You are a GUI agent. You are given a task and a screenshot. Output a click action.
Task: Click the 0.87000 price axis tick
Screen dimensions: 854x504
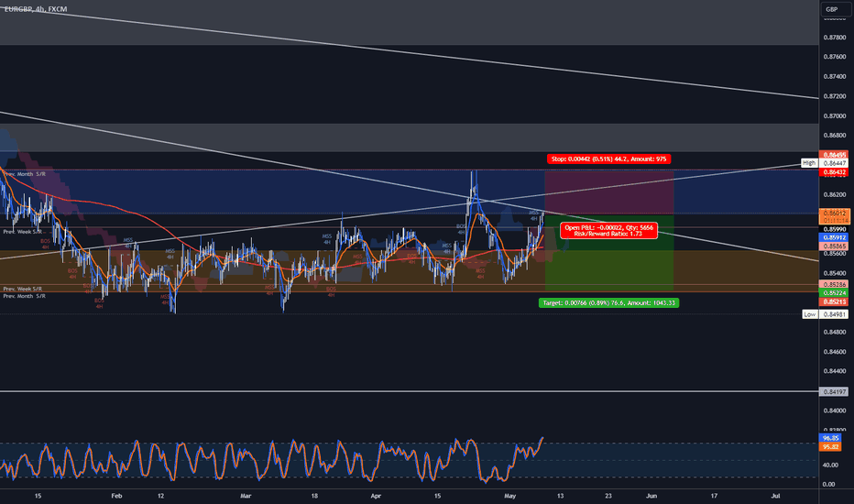(835, 116)
